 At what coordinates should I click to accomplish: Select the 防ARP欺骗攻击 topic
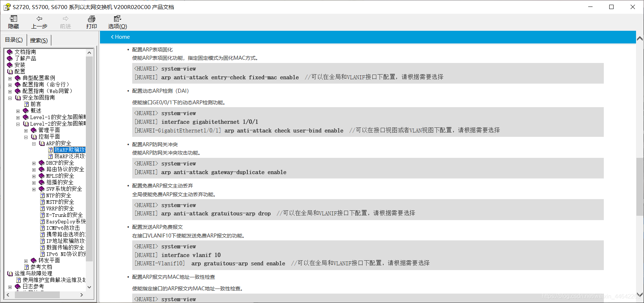click(70, 150)
